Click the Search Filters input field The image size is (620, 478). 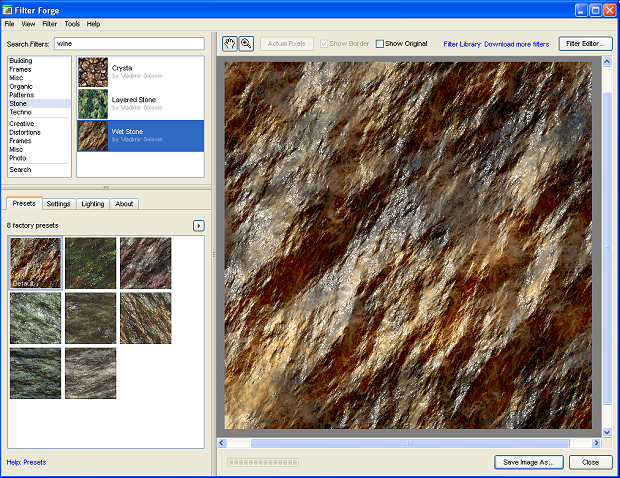pyautogui.click(x=129, y=43)
